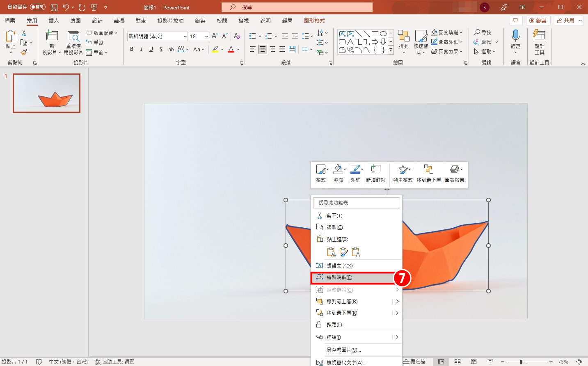This screenshot has height=366, width=588.
Task: Click the context menu search field
Action: point(357,203)
